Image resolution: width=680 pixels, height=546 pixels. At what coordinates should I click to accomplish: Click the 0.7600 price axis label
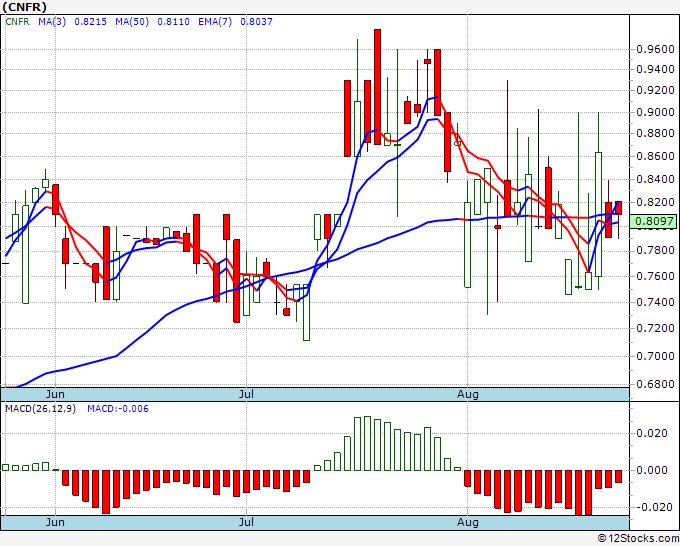click(655, 276)
